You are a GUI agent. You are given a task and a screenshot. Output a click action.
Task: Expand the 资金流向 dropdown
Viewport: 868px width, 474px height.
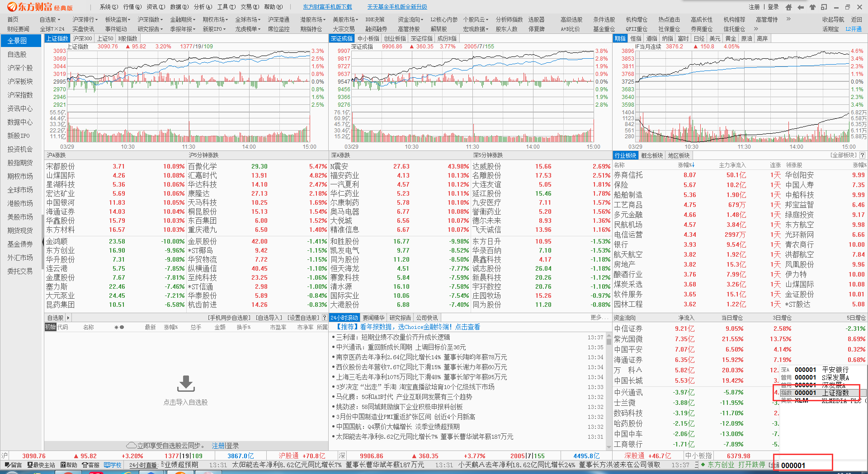(x=410, y=19)
